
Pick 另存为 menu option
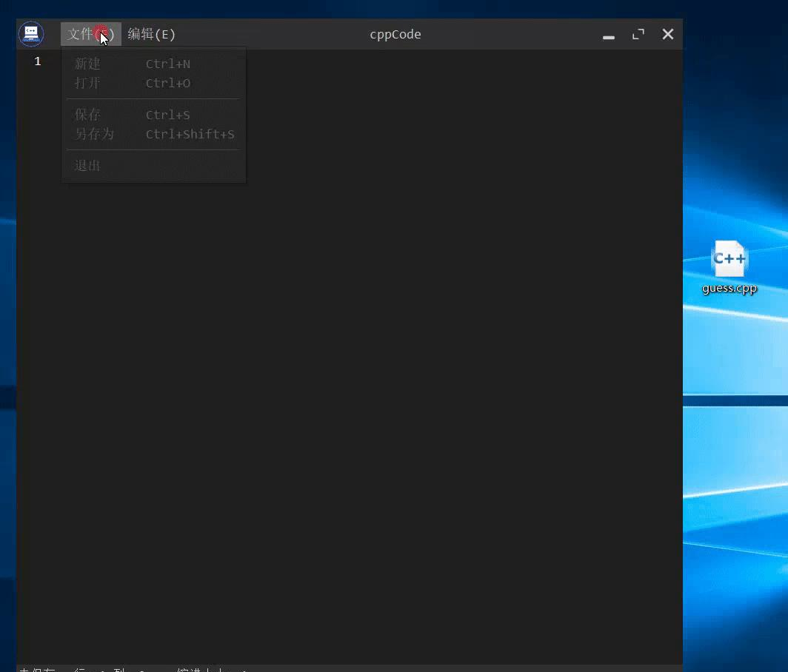94,134
